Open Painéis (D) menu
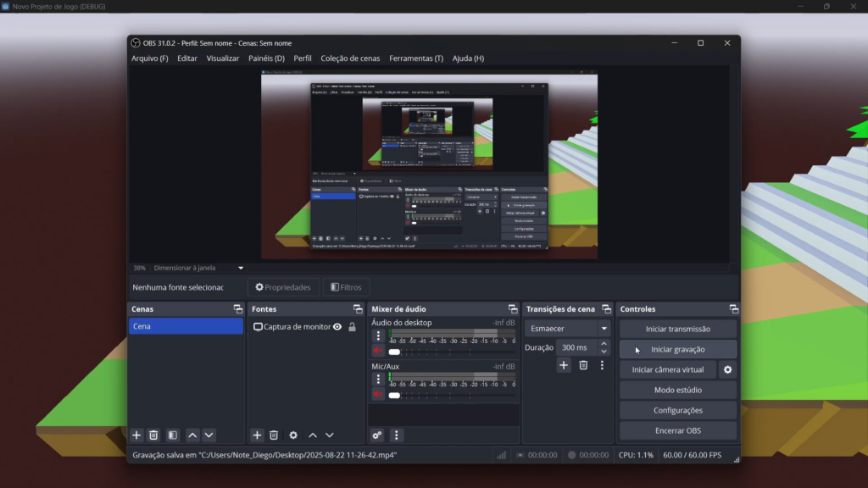 coord(266,58)
